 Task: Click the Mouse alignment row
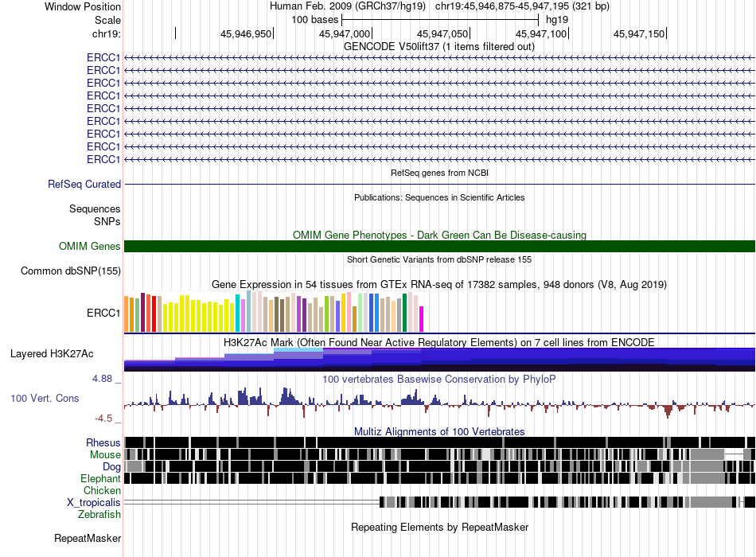click(439, 454)
